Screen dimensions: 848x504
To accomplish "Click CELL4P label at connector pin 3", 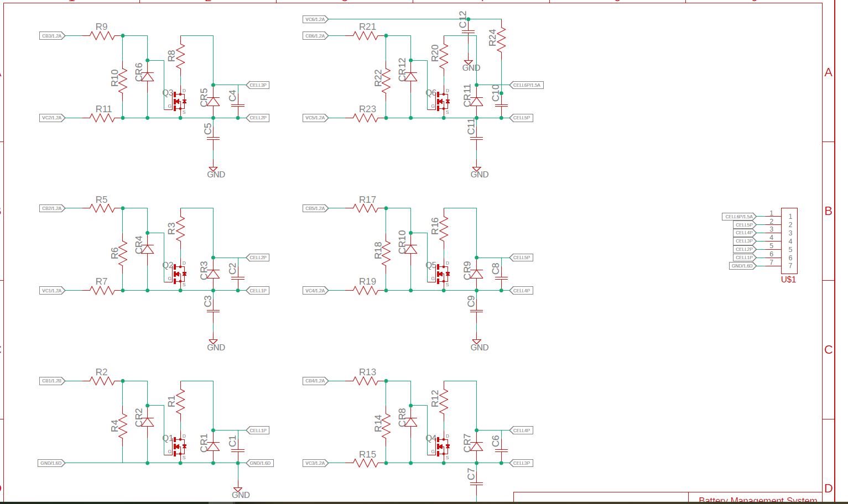I will tap(744, 233).
